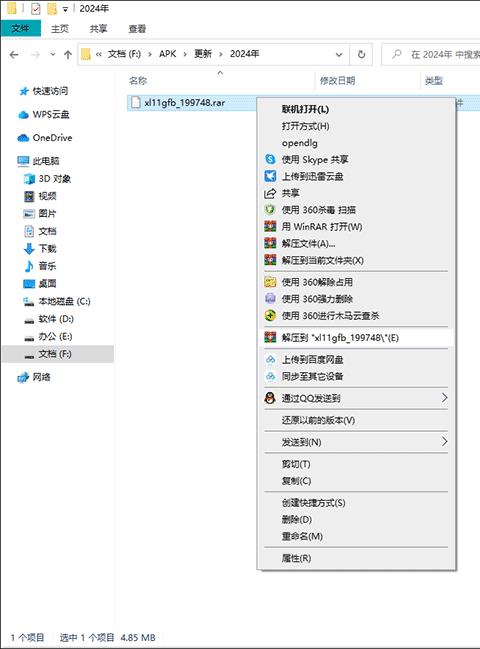Click the 此电脑 computer icon
Viewport: 480px width, 649px height.
pos(23,161)
